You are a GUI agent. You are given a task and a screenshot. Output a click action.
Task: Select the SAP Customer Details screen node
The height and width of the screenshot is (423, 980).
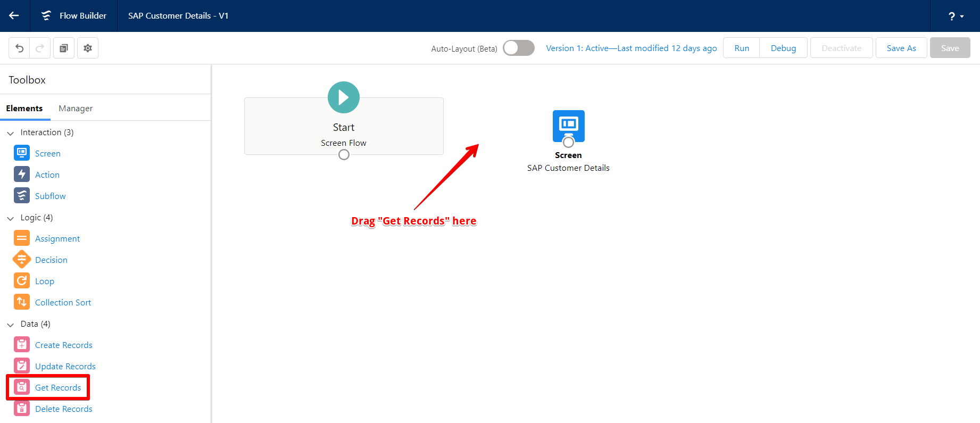[568, 126]
